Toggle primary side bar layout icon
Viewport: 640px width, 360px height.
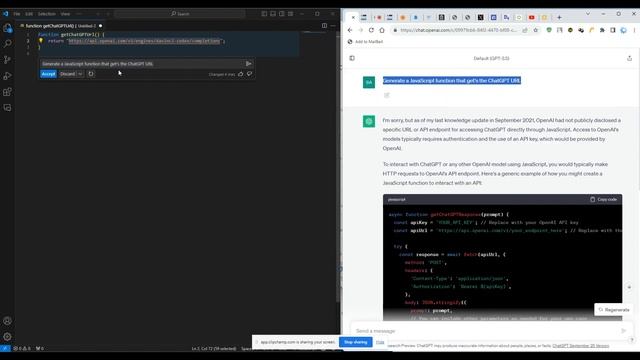264,14
